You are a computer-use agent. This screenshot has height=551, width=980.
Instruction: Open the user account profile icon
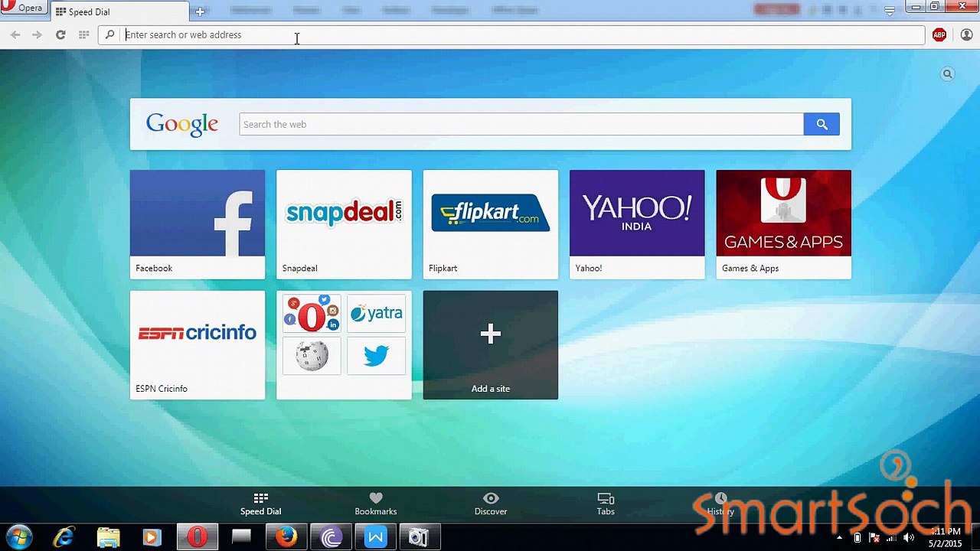coord(966,34)
